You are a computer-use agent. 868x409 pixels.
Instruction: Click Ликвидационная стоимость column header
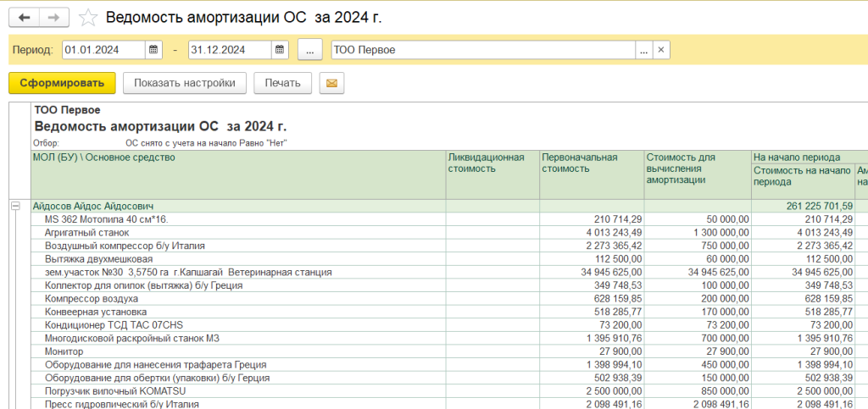pos(486,163)
